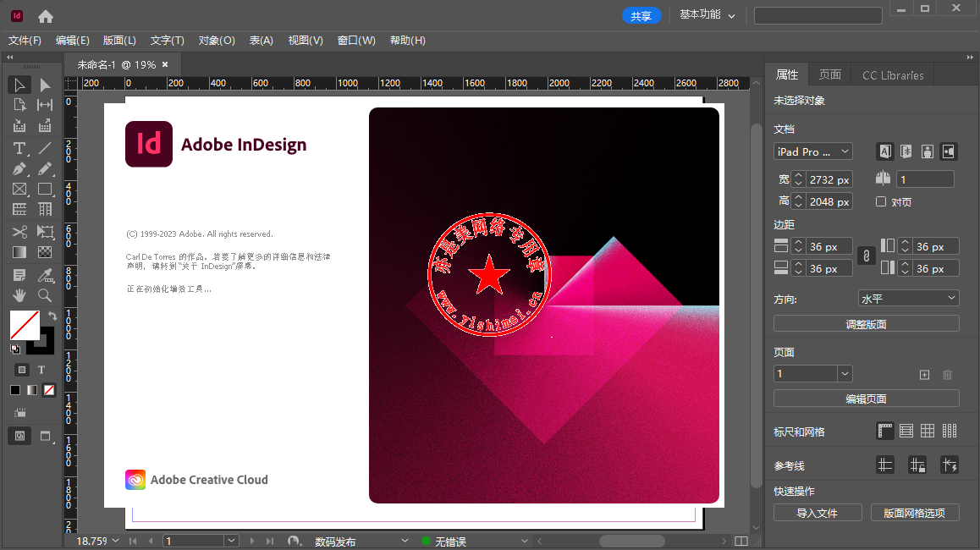Image resolution: width=980 pixels, height=550 pixels.
Task: Enable the 对页 facing pages checkbox
Action: pos(881,201)
